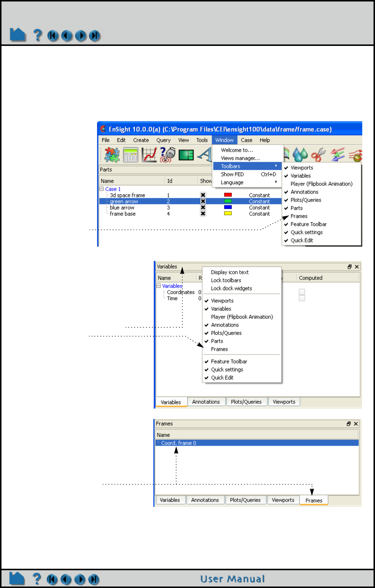Toggle Computed checkbox for Time variable
The width and height of the screenshot is (375, 588).
tap(302, 298)
